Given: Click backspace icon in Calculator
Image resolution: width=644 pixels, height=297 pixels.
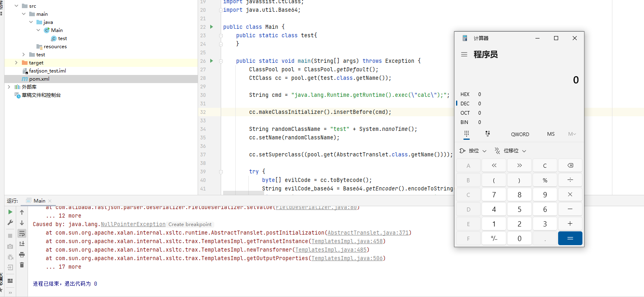Looking at the screenshot, I should [x=570, y=165].
